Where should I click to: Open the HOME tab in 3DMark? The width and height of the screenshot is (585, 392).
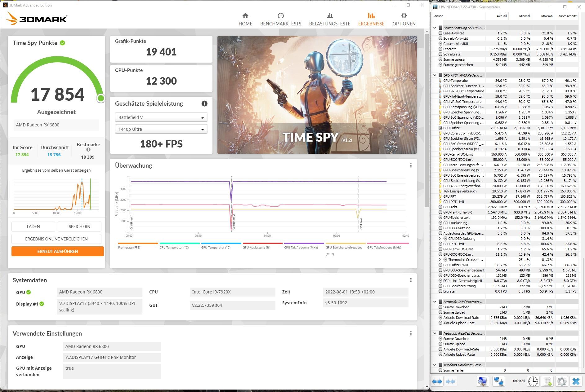point(245,19)
